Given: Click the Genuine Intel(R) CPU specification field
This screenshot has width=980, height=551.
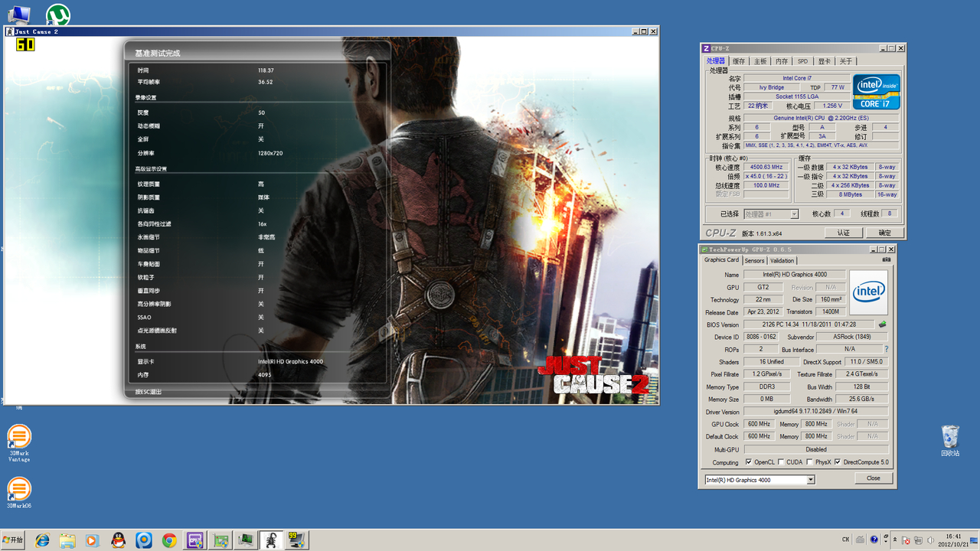Looking at the screenshot, I should pyautogui.click(x=822, y=118).
